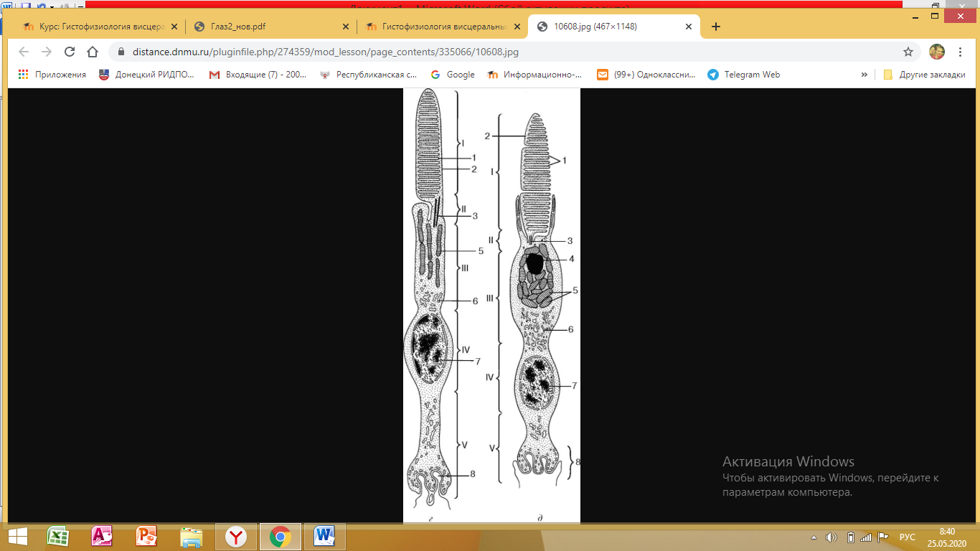View site info via the padlock icon
This screenshot has width=980, height=551.
point(121,52)
